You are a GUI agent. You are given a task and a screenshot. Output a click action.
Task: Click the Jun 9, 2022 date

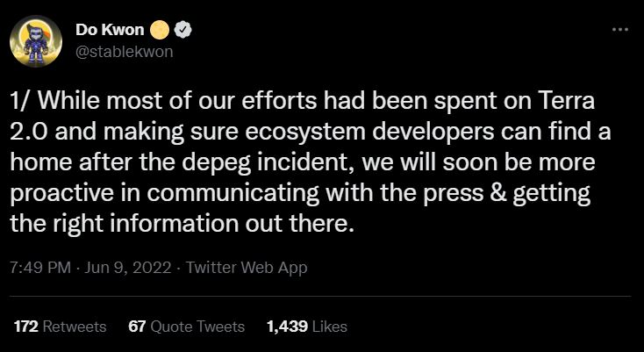coord(132,267)
